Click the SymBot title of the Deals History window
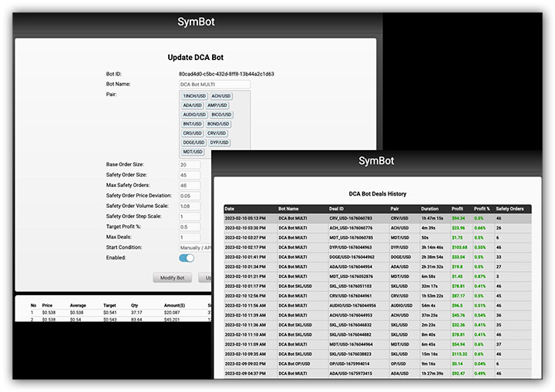This screenshot has width=555, height=392. tap(376, 161)
